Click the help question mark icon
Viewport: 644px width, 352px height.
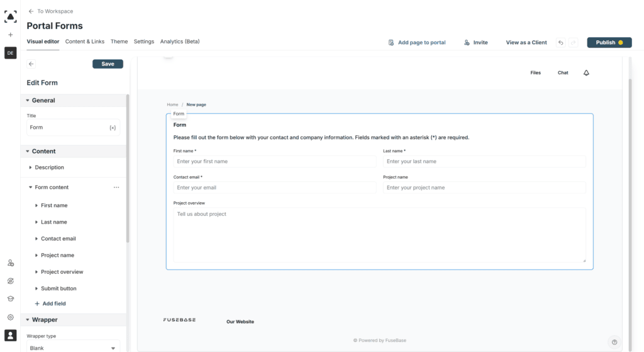(614, 342)
